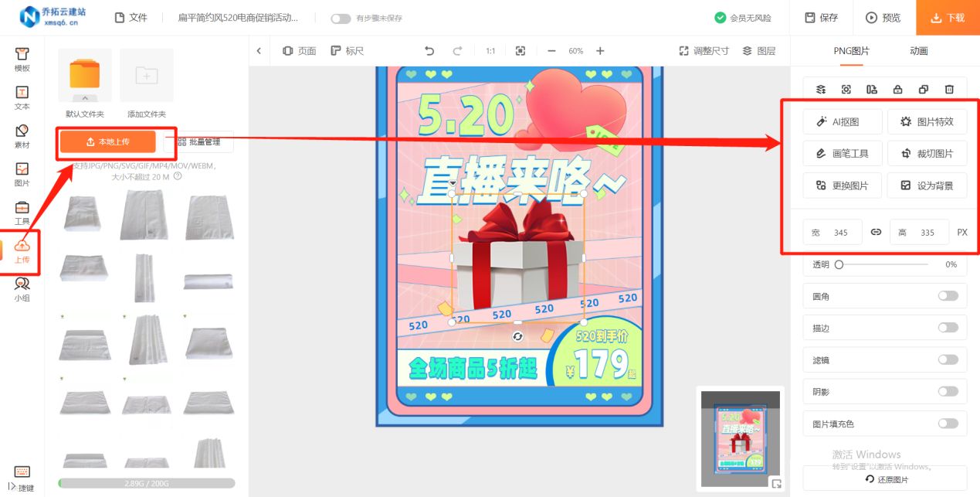Image resolution: width=980 pixels, height=497 pixels.
Task: Open the 文件 file menu
Action: pyautogui.click(x=131, y=17)
